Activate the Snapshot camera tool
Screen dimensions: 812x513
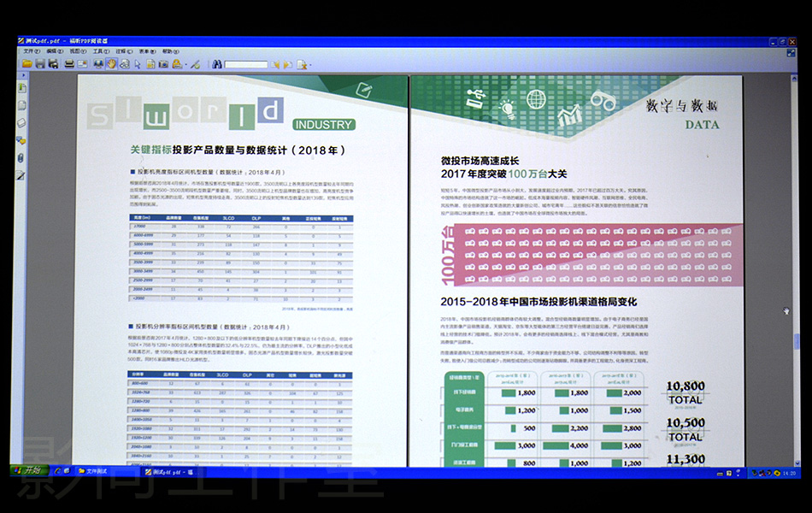pos(163,64)
